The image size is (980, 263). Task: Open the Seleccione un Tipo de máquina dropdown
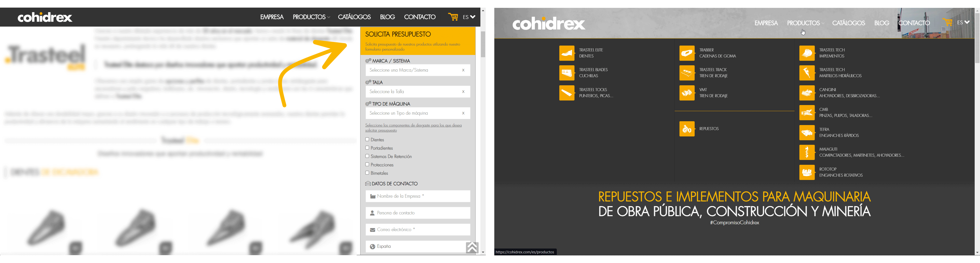(x=418, y=113)
